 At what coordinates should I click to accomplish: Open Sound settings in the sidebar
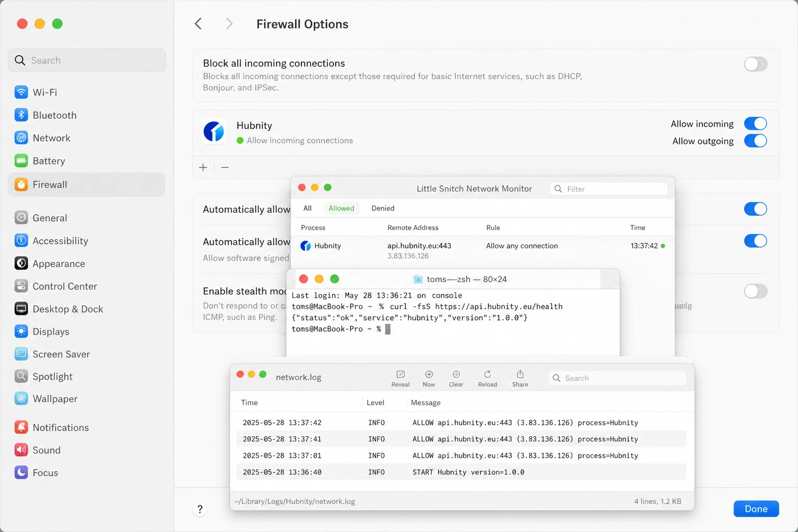pyautogui.click(x=86, y=450)
